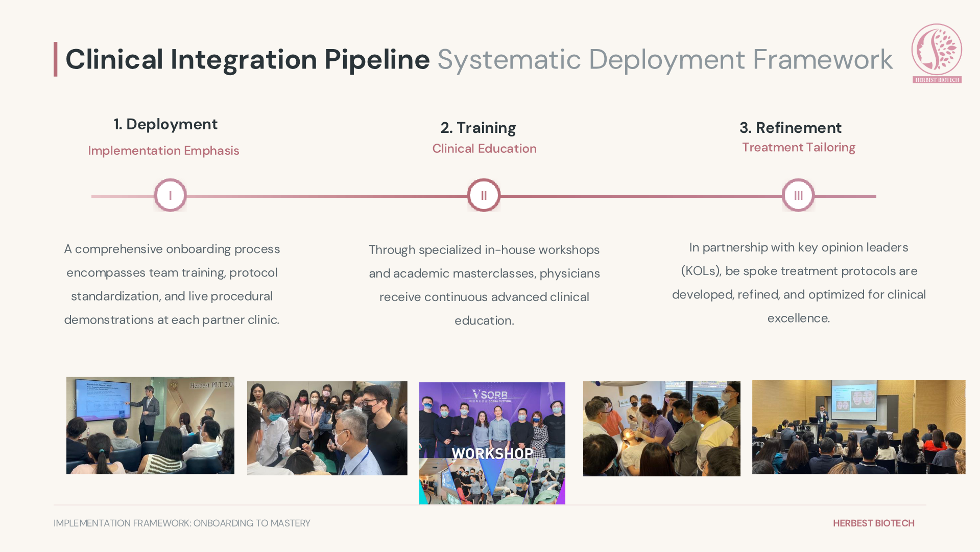Click the '1. Deployment' heading
This screenshot has width=980, height=552.
coord(165,124)
